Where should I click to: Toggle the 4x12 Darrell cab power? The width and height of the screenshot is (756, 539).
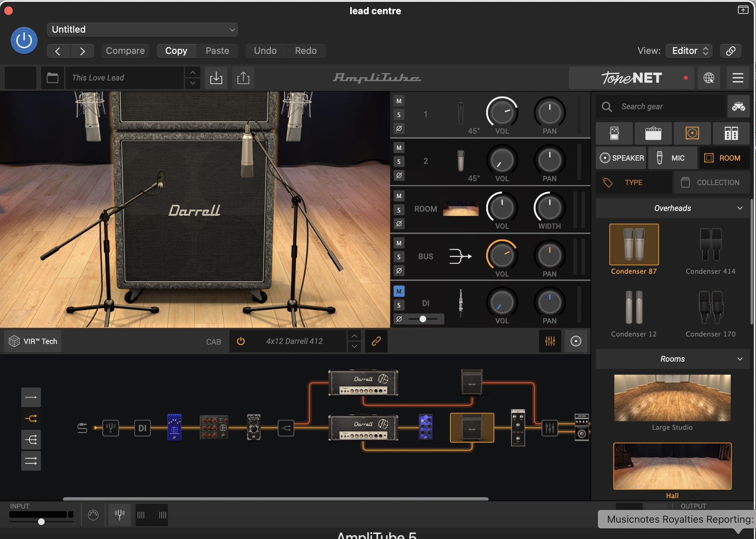click(x=241, y=341)
